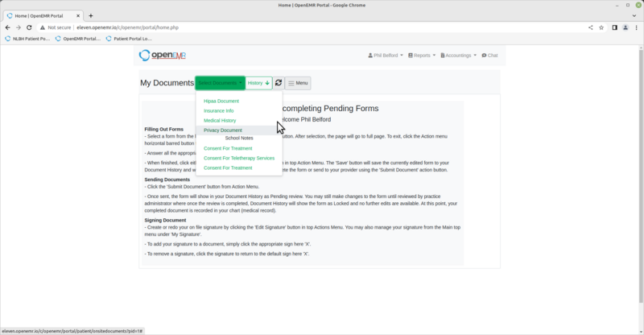The image size is (644, 335).
Task: Click the Signing Document heading
Action: (165, 220)
